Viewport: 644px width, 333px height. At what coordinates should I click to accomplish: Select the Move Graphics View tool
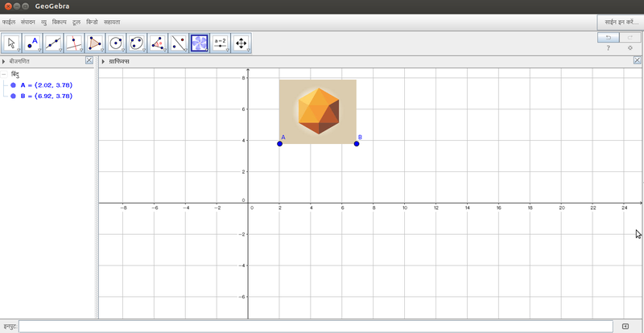pyautogui.click(x=242, y=43)
